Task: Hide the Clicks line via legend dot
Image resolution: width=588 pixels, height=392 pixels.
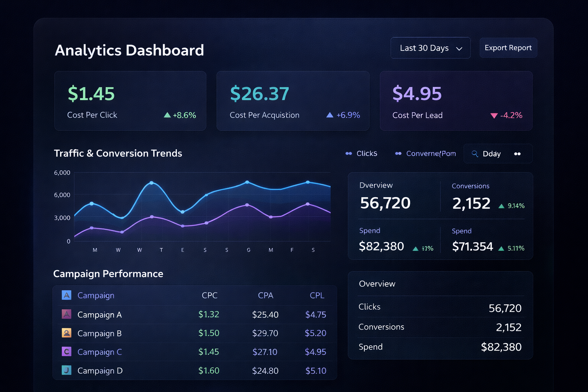Action: pos(348,153)
